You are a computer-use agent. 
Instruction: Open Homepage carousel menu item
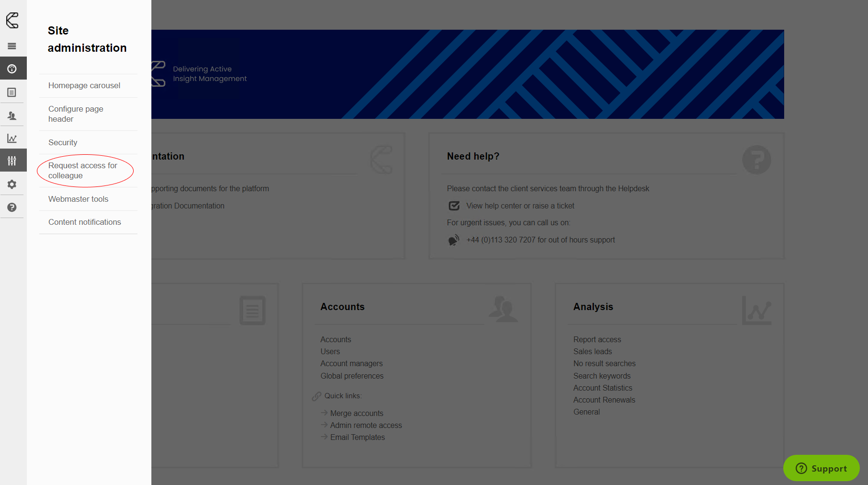tap(84, 86)
